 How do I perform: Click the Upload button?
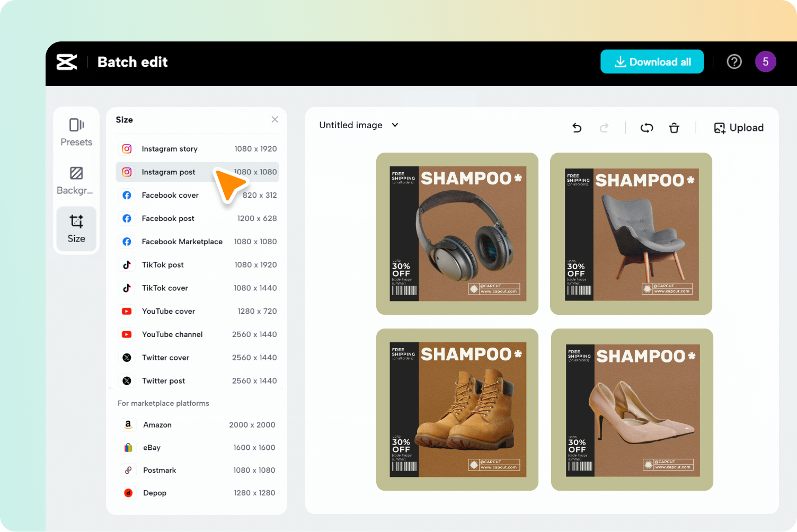[x=739, y=128]
